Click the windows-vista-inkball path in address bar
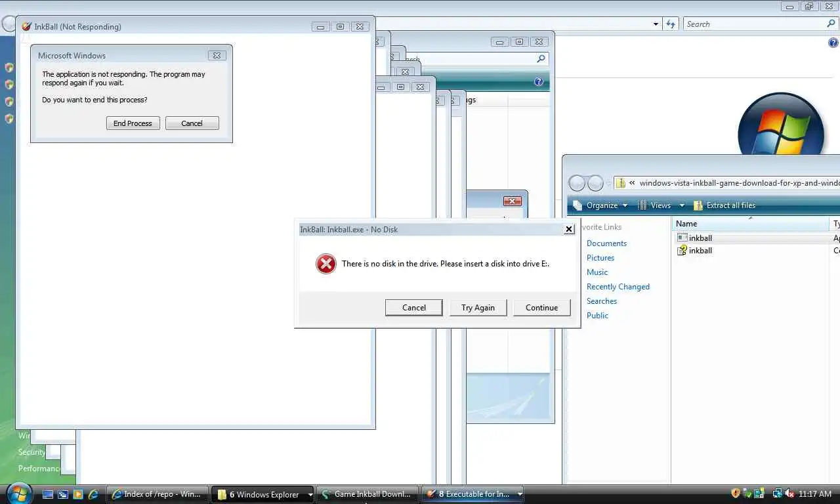 [739, 183]
